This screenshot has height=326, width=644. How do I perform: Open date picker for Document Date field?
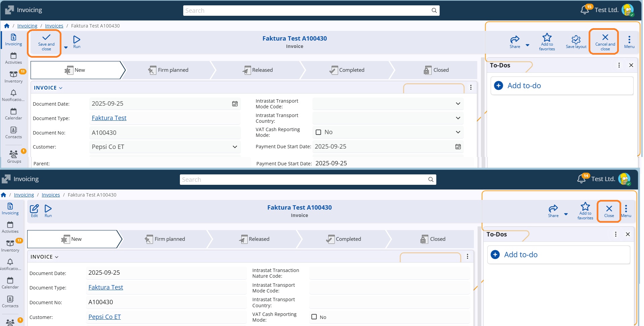click(x=235, y=104)
